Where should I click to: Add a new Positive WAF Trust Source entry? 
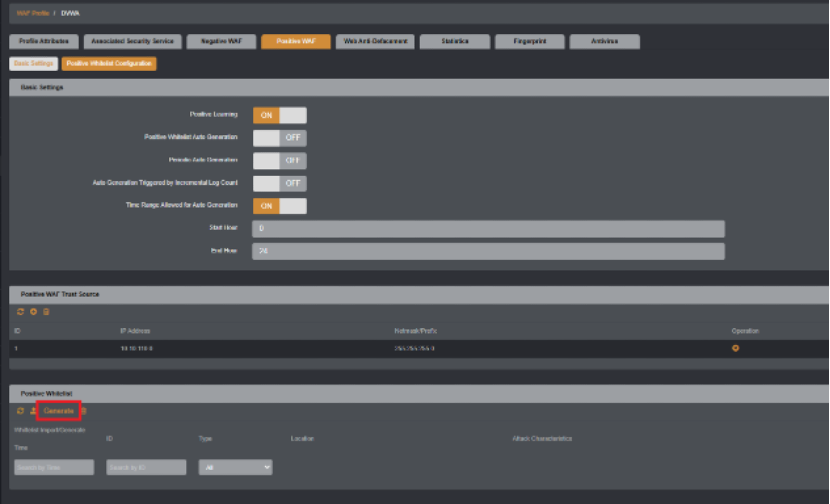33,312
